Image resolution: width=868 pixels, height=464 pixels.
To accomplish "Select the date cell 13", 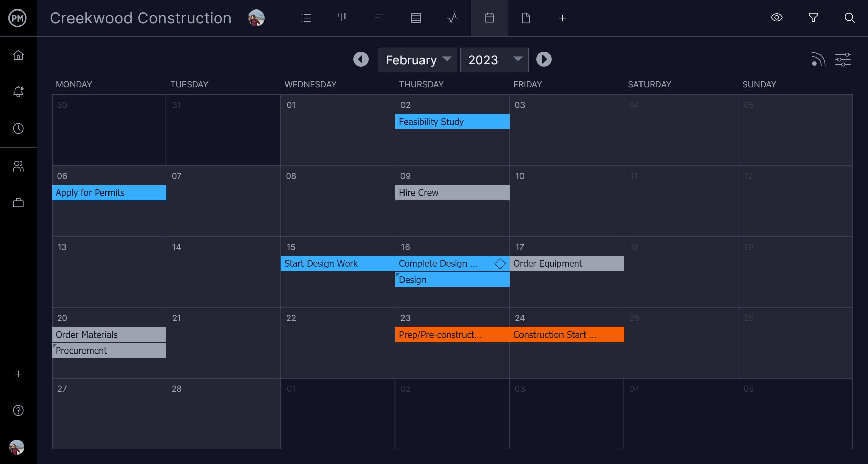I will click(109, 272).
